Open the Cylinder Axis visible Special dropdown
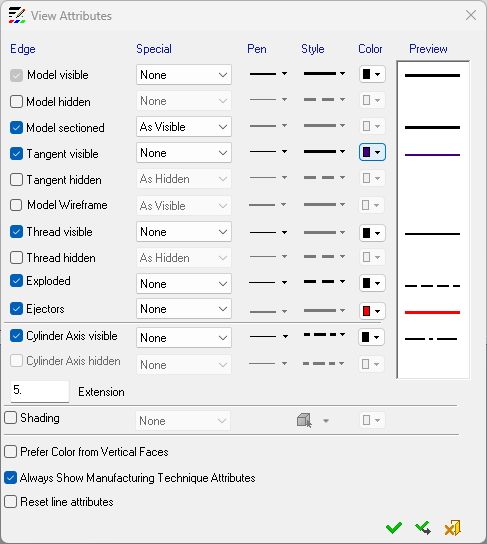487x544 pixels. click(184, 338)
